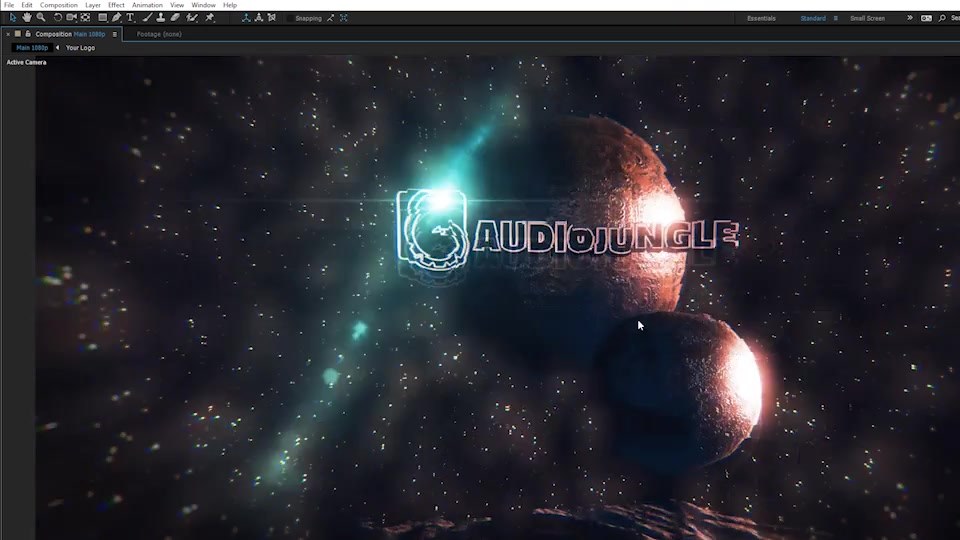Open the Edit menu

pos(27,5)
